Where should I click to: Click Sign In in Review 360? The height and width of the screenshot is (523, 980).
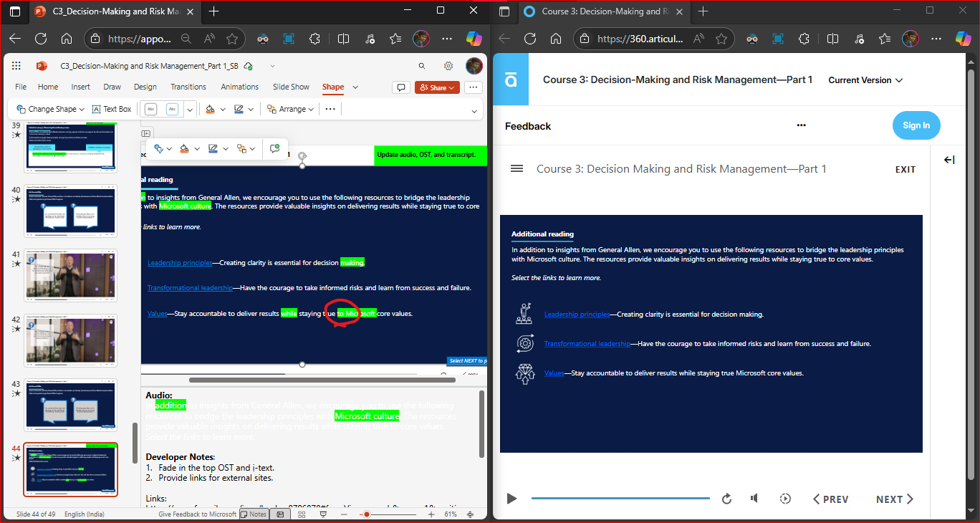coord(916,125)
